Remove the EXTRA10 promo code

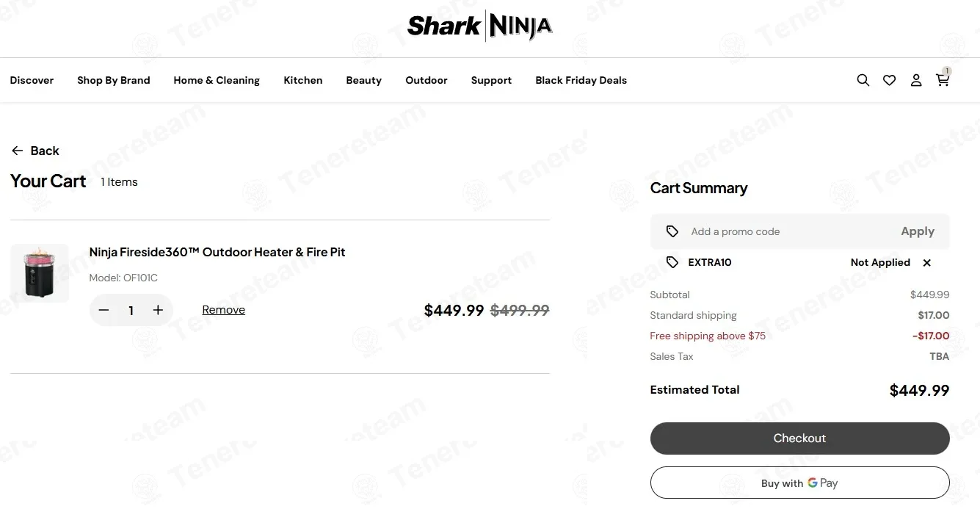(927, 263)
